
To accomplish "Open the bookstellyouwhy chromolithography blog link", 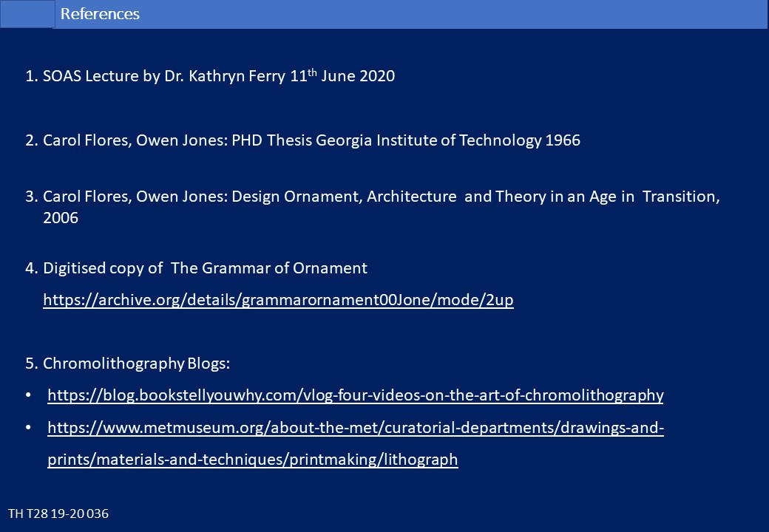I will tap(355, 395).
